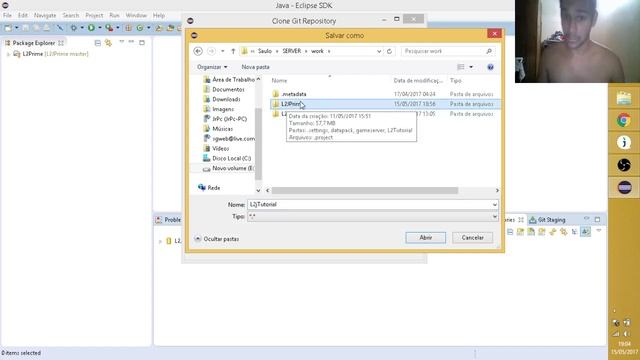Click Refresh icon in Git Repositories toolbar
The image size is (640, 360).
[x=553, y=232]
